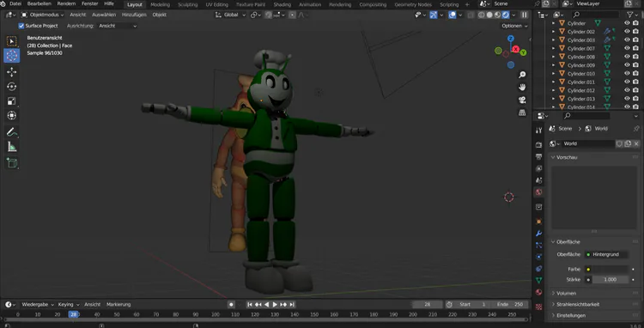Select the Rotate tool
The width and height of the screenshot is (644, 328).
point(11,87)
